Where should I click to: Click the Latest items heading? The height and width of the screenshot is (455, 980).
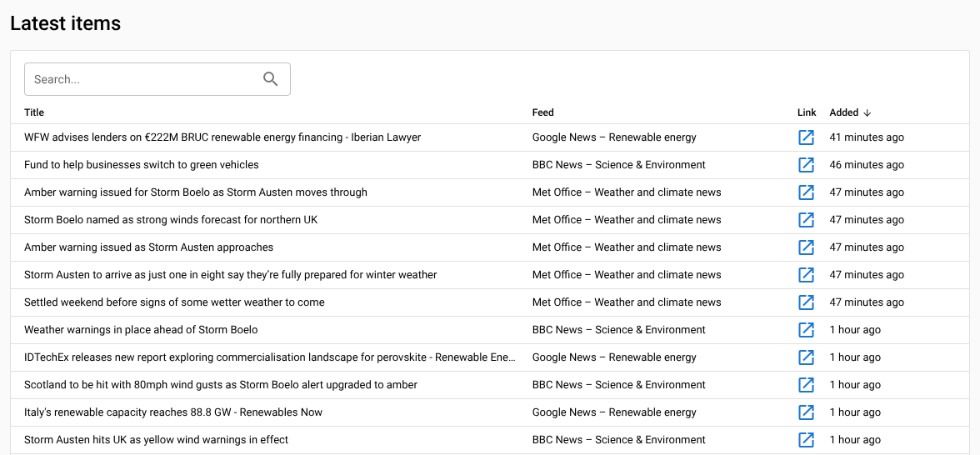tap(66, 23)
